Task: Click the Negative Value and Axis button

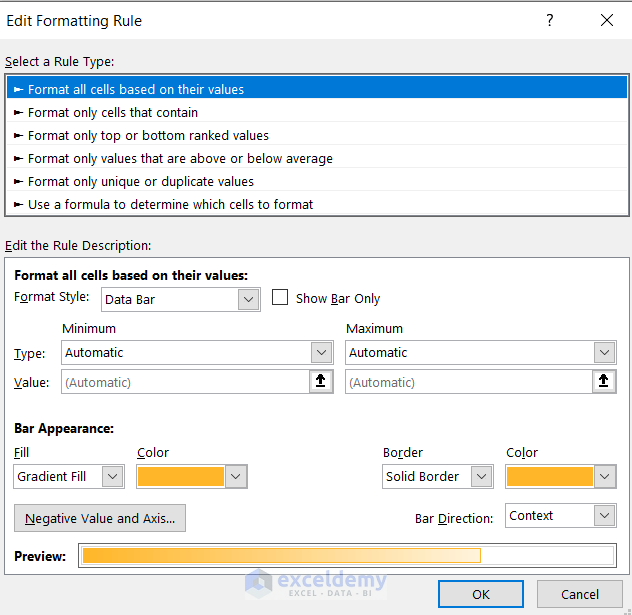Action: pyautogui.click(x=100, y=519)
